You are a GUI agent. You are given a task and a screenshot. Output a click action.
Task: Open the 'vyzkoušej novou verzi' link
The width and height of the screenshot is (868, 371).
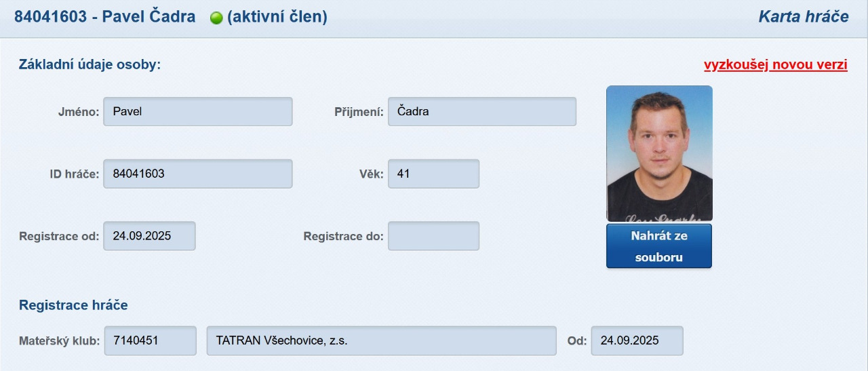pyautogui.click(x=775, y=65)
